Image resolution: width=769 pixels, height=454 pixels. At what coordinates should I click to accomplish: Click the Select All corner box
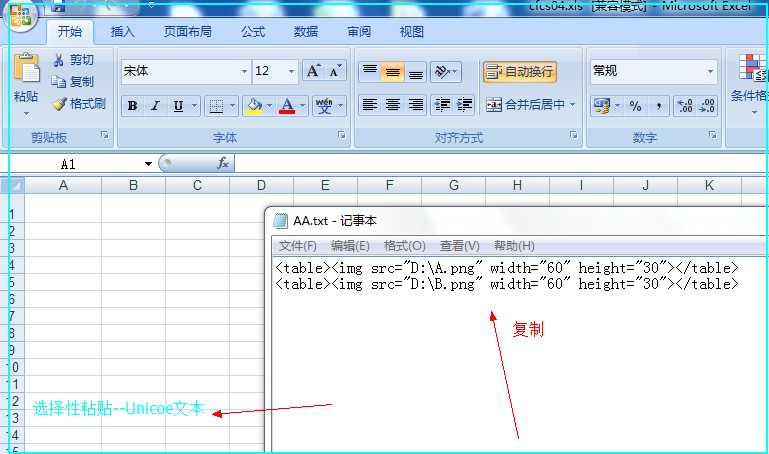tap(13, 185)
